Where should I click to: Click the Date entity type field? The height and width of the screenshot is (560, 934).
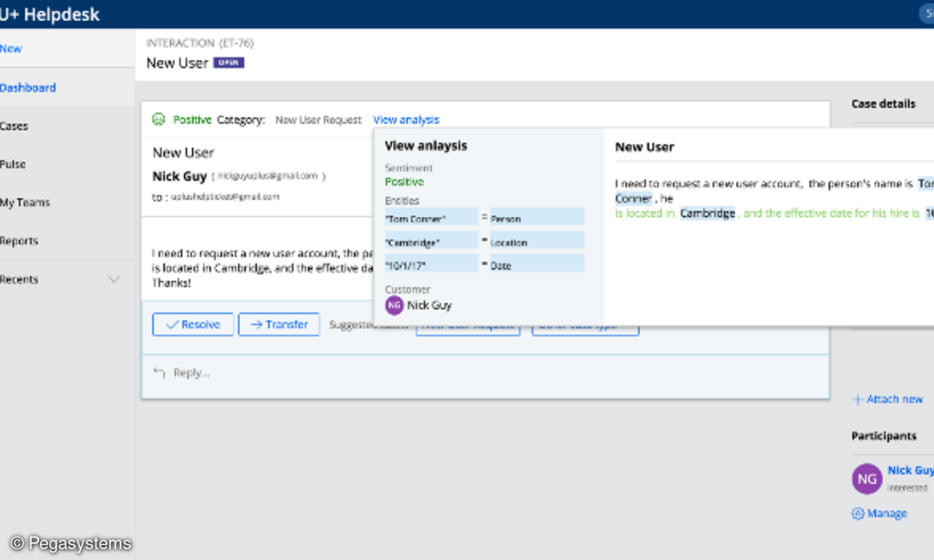point(537,264)
